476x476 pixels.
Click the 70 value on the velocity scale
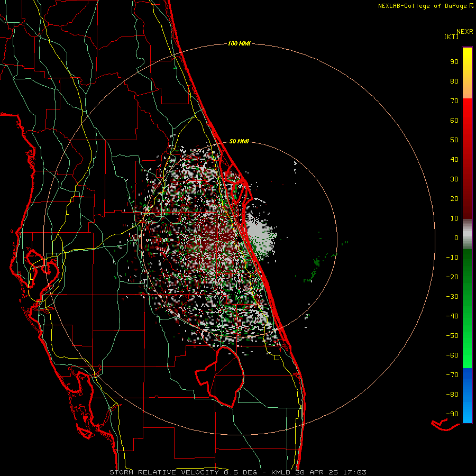(454, 101)
